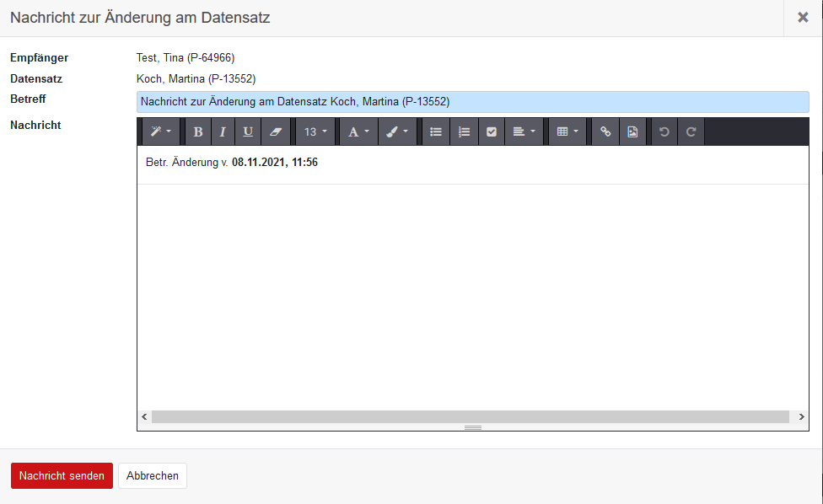823x504 pixels.
Task: Open the font size 13 dropdown
Action: [315, 132]
